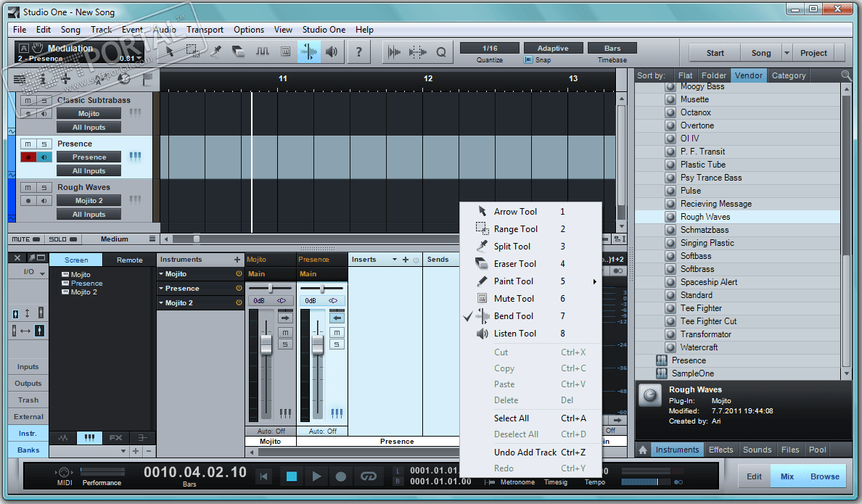Screen dimensions: 862x504
Task: Click the Record transport button
Action: click(x=341, y=476)
